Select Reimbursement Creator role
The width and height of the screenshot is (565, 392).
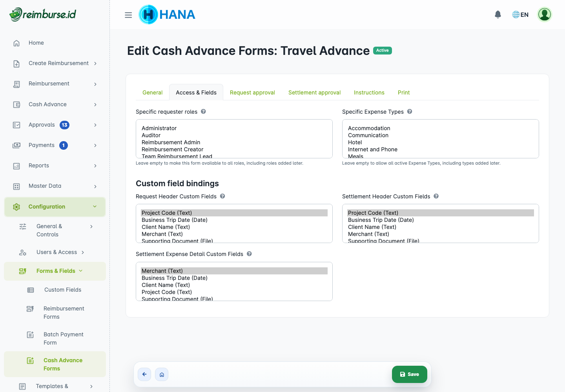234,149
